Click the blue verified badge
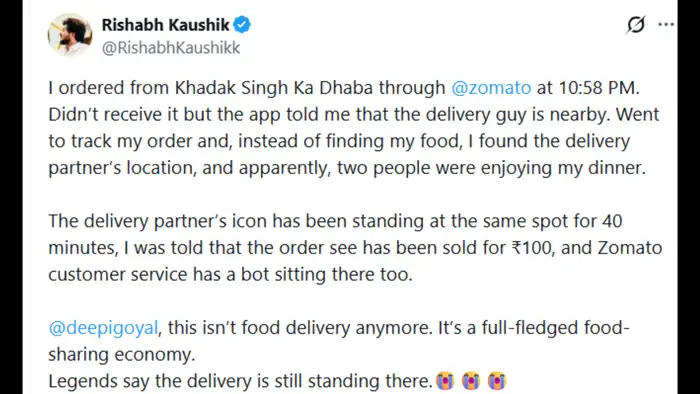This screenshot has width=700, height=394. (242, 25)
